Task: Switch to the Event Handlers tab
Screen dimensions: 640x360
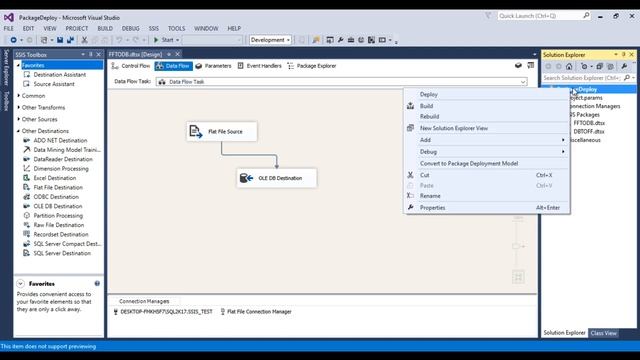Action: (260, 66)
